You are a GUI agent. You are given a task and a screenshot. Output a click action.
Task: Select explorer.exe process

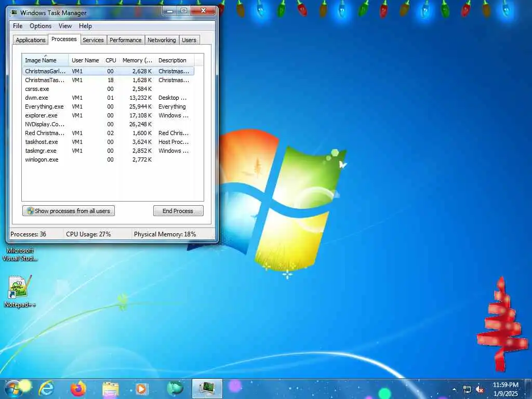108,115
